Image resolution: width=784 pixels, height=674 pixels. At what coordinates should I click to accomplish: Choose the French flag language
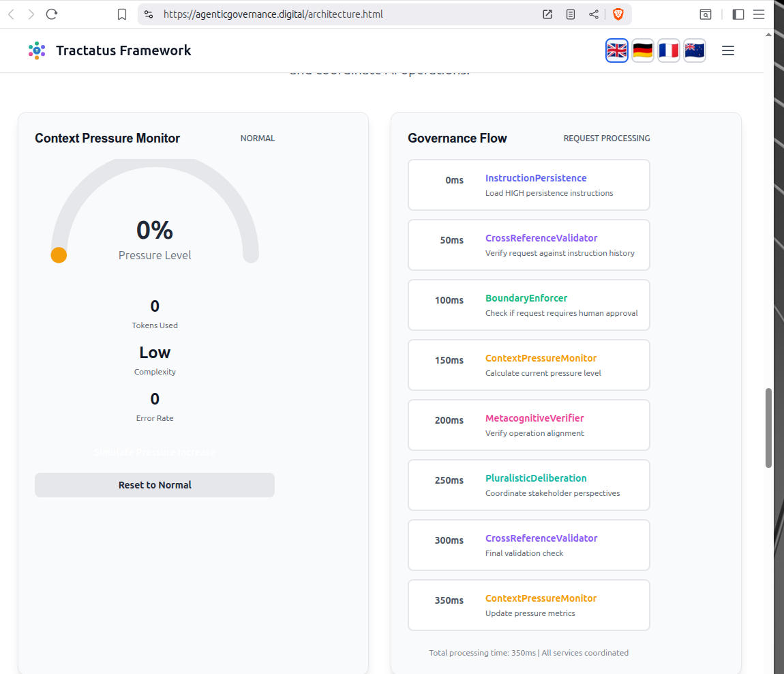pyautogui.click(x=668, y=50)
